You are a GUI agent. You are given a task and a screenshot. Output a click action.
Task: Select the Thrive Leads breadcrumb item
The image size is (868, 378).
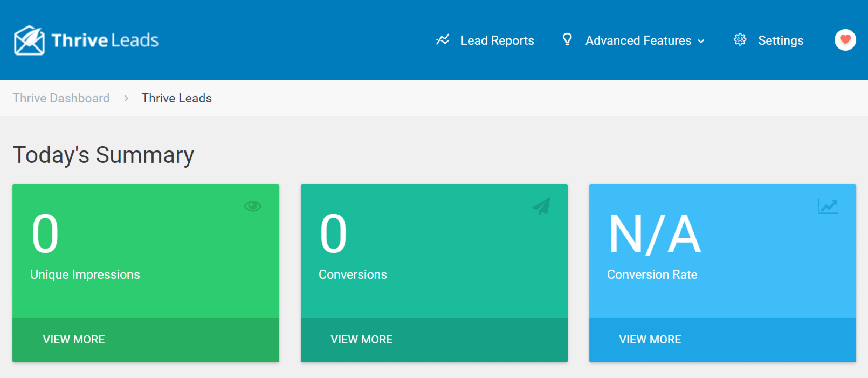click(x=177, y=98)
